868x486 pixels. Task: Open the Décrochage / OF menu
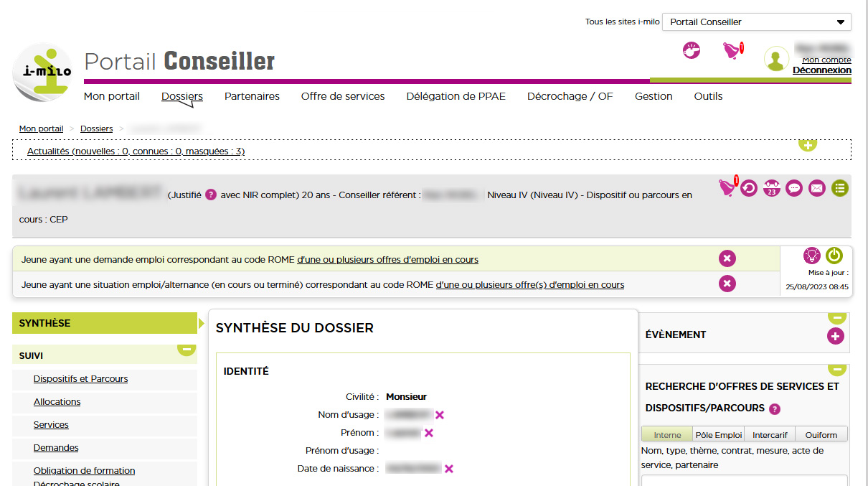coord(570,96)
